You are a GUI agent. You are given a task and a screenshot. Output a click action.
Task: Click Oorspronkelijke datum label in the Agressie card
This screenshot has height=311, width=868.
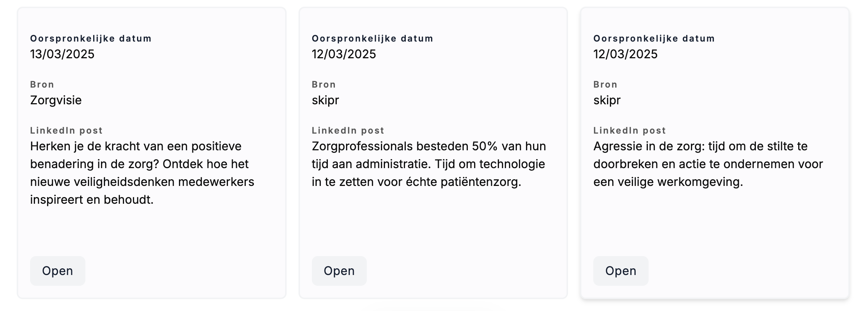(x=654, y=39)
